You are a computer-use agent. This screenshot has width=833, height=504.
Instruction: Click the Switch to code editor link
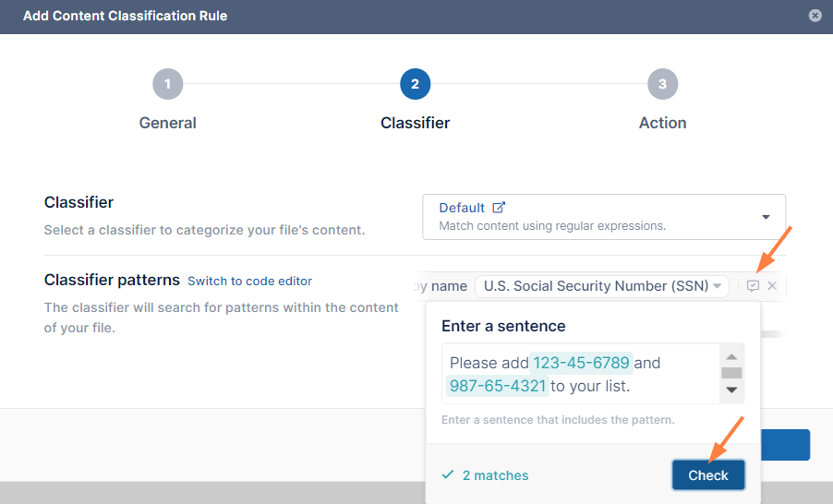[249, 281]
